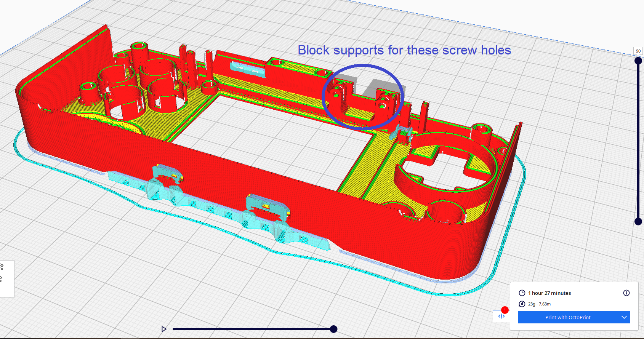Open the post-processing scripts icon
Viewport: 644px width, 339px height.
(501, 316)
